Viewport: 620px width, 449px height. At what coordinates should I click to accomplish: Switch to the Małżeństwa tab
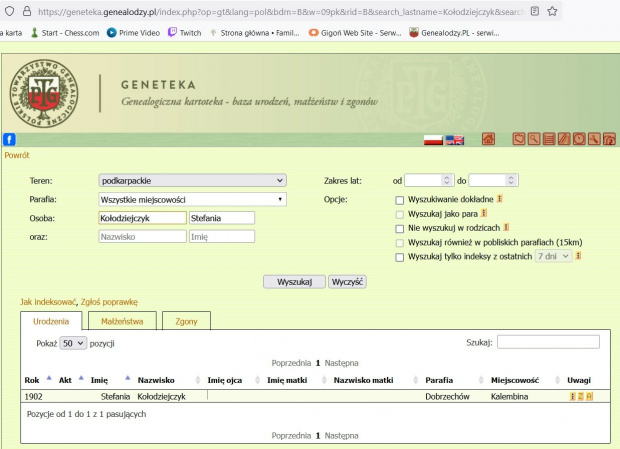(121, 322)
